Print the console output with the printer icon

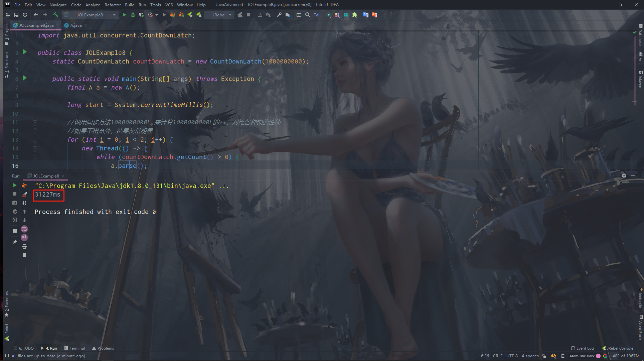click(x=24, y=246)
